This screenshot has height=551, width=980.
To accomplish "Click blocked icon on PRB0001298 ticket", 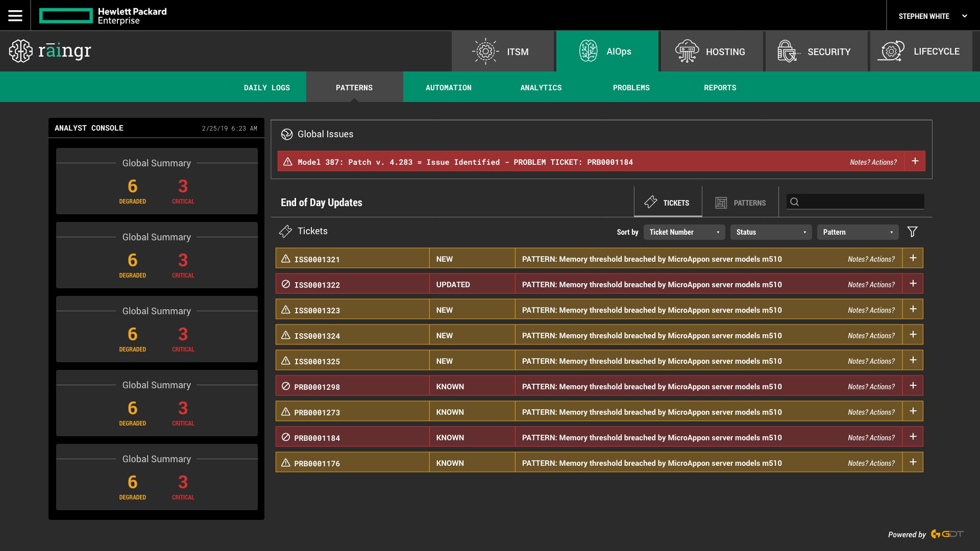I will click(x=286, y=386).
